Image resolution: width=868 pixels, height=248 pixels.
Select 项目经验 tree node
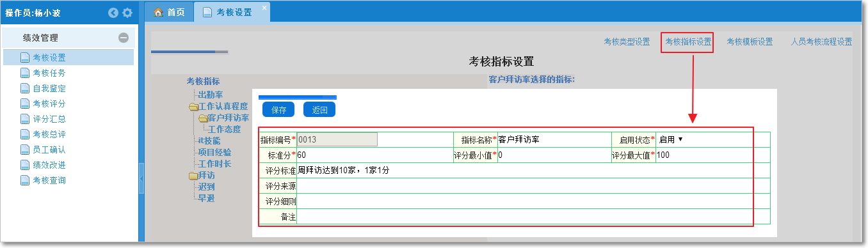click(x=214, y=152)
